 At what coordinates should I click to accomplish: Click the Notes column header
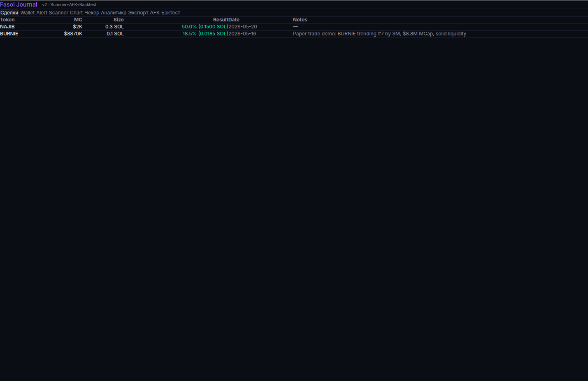300,20
